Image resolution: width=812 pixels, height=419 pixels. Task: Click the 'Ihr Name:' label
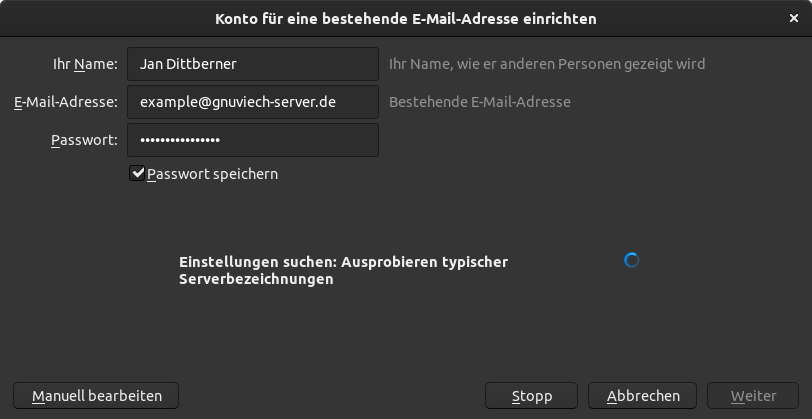(x=85, y=64)
